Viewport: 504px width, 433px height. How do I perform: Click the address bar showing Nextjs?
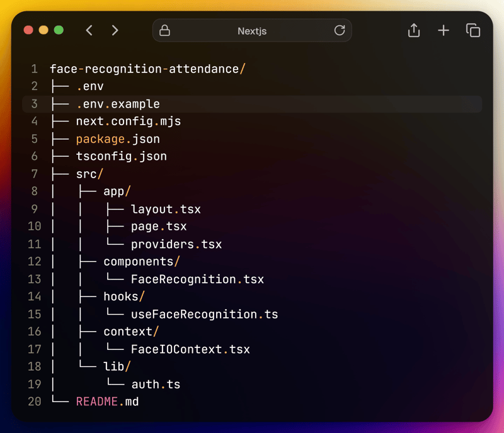(x=252, y=30)
